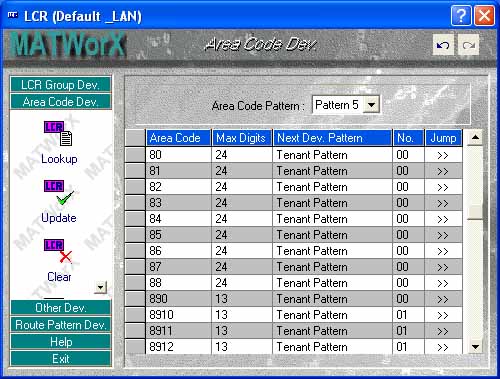Jump from area code 84 row
This screenshot has width=500, height=379.
click(x=443, y=219)
